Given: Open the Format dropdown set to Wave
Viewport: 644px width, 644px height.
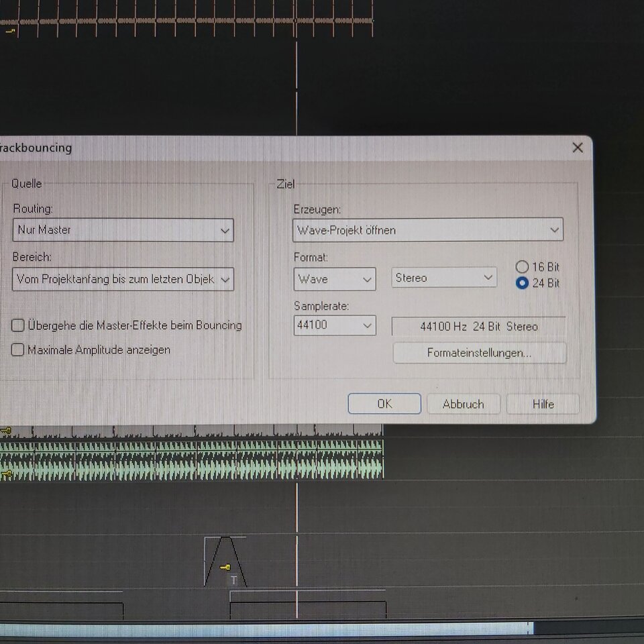Looking at the screenshot, I should click(334, 279).
